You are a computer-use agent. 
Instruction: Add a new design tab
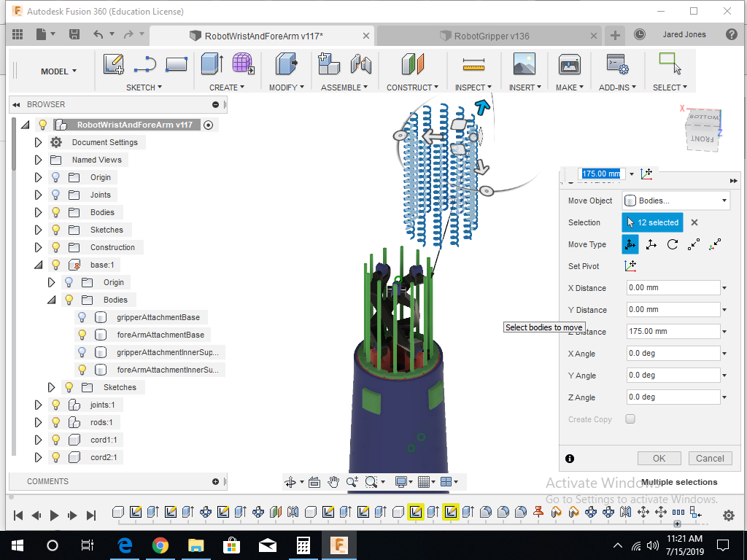tap(615, 35)
